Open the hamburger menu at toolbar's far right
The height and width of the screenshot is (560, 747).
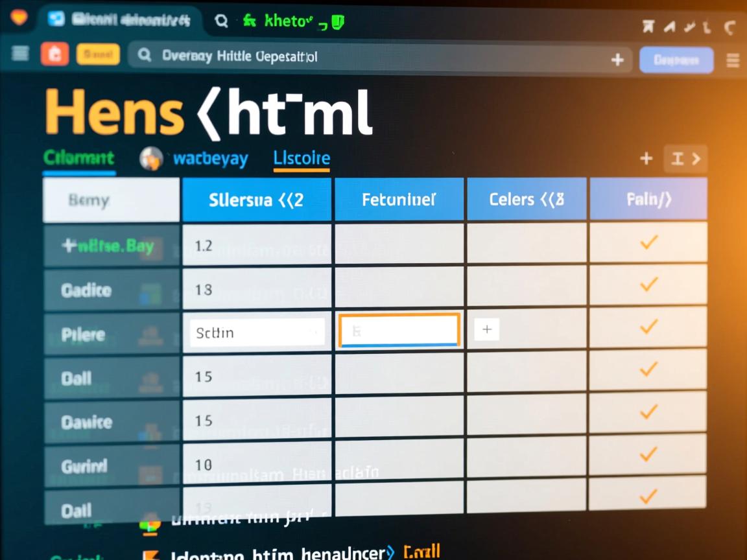coord(733,60)
